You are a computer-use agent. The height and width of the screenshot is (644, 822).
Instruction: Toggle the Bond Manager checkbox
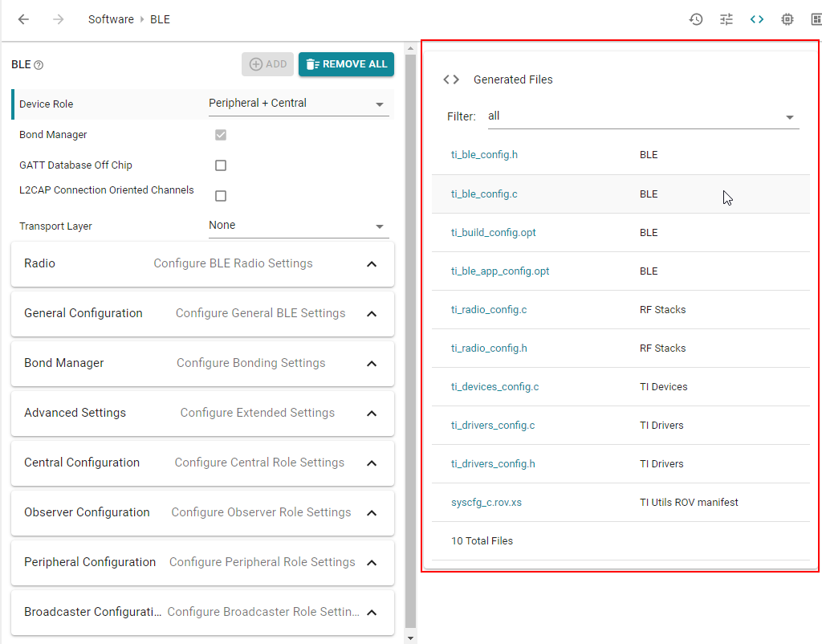click(221, 135)
